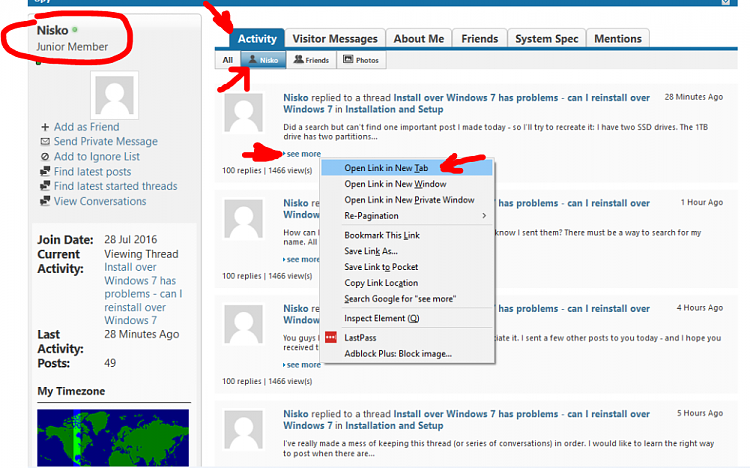Image resolution: width=750 pixels, height=468 pixels.
Task: Open thread title link in 28 Minutes Ago post
Action: tap(466, 103)
